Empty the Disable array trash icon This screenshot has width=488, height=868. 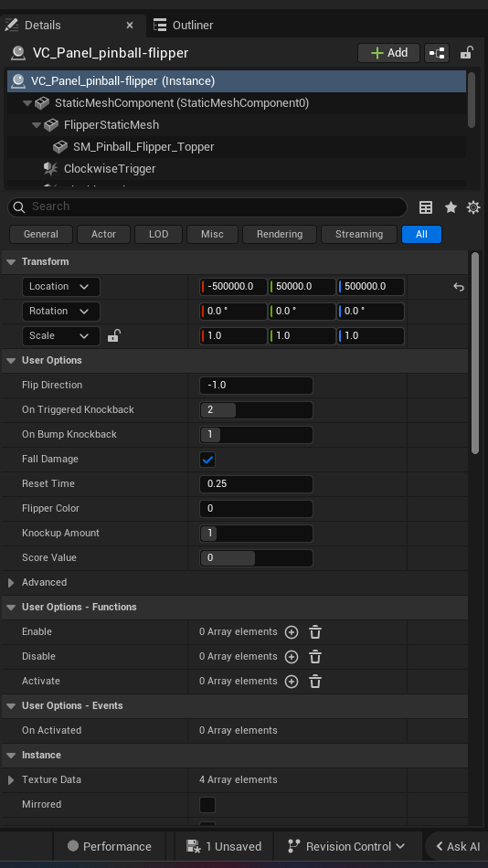pyautogui.click(x=315, y=657)
